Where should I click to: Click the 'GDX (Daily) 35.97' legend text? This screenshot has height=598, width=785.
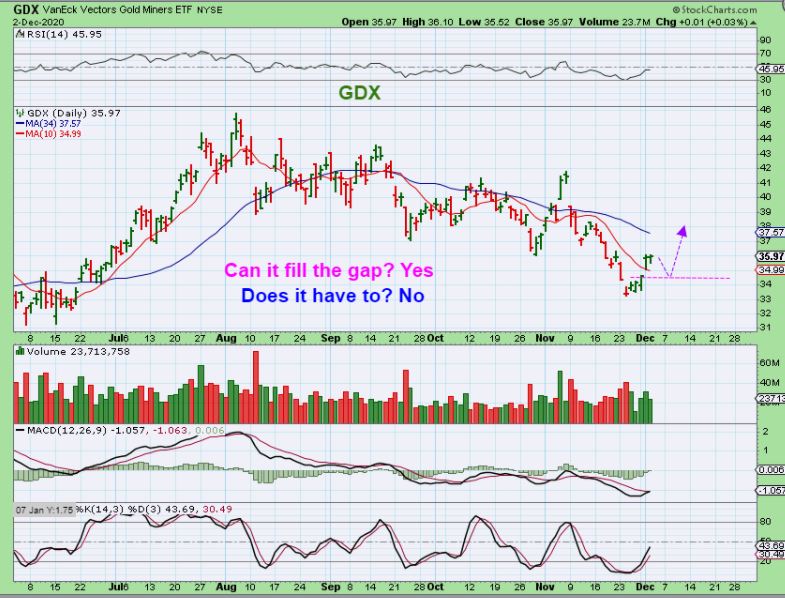pos(74,113)
